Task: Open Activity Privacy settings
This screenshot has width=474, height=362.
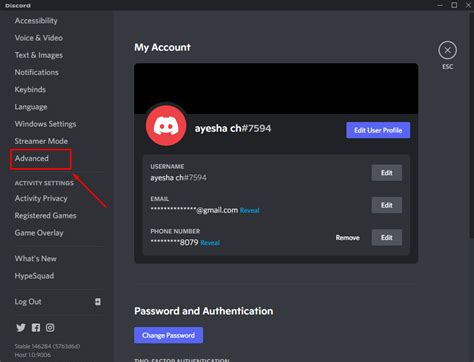Action: pyautogui.click(x=41, y=199)
